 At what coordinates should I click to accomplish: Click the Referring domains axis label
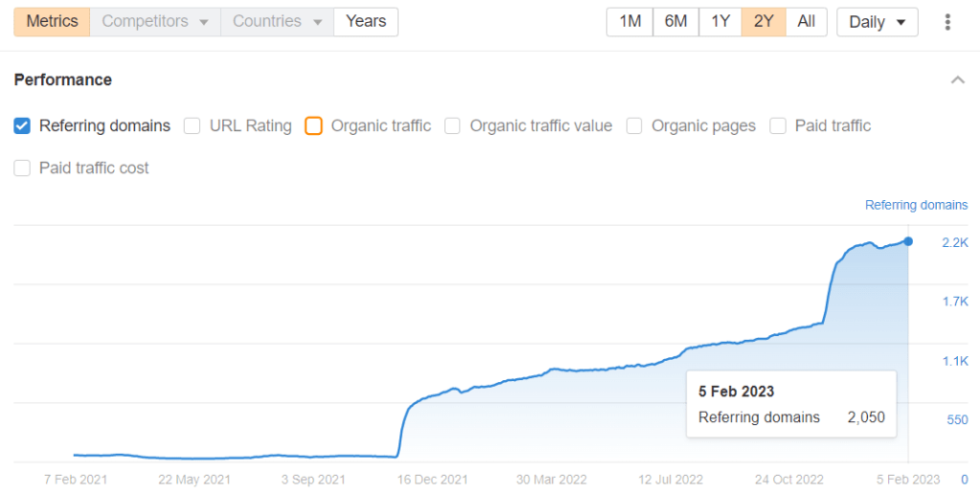coord(916,205)
